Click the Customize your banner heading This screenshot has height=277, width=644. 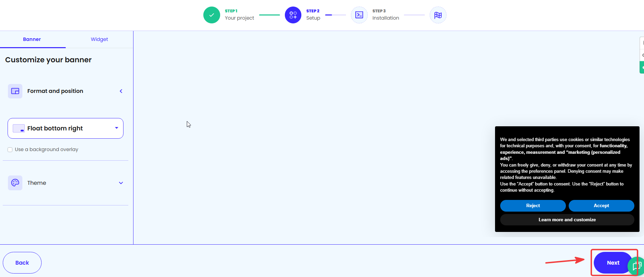pyautogui.click(x=49, y=60)
